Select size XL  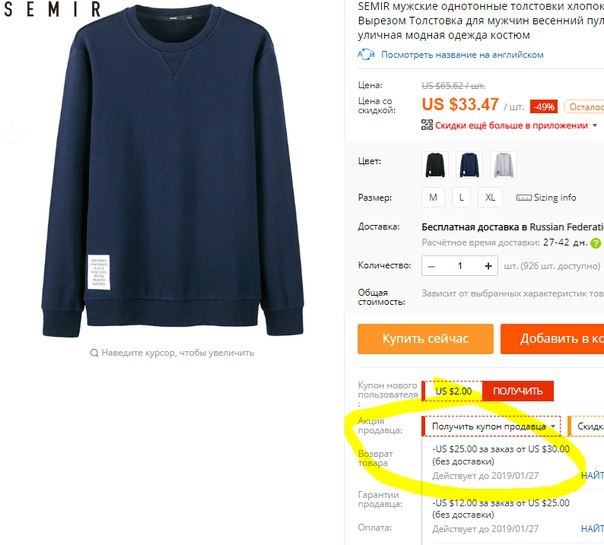pos(490,198)
